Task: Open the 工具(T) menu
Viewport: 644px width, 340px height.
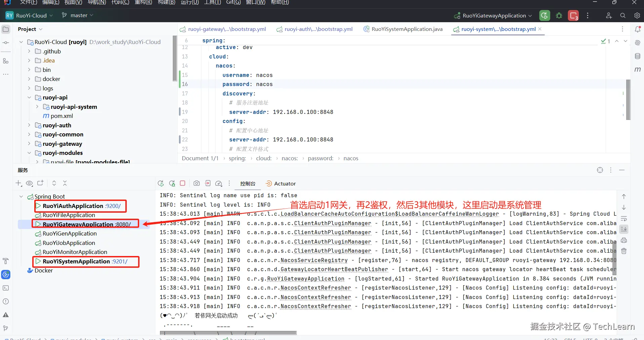Action: 212,2
